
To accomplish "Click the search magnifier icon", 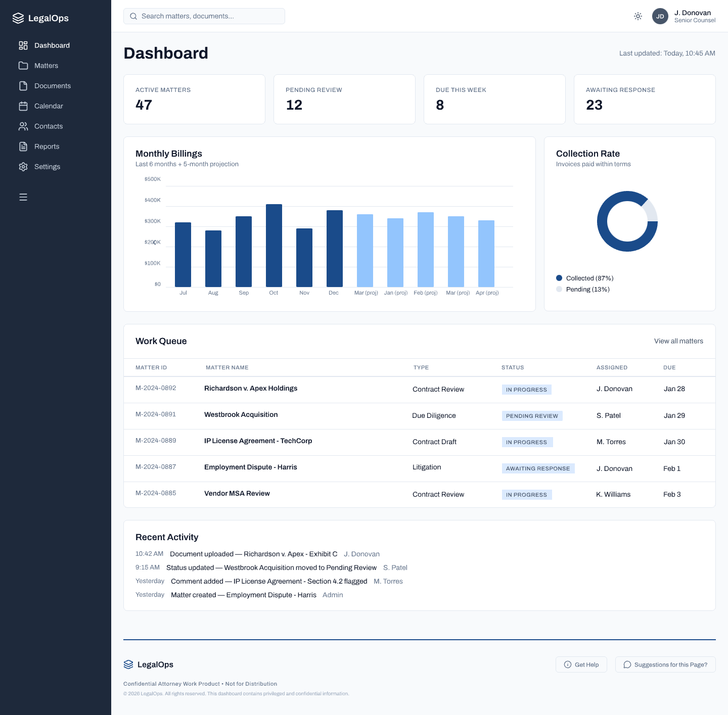I will click(133, 16).
